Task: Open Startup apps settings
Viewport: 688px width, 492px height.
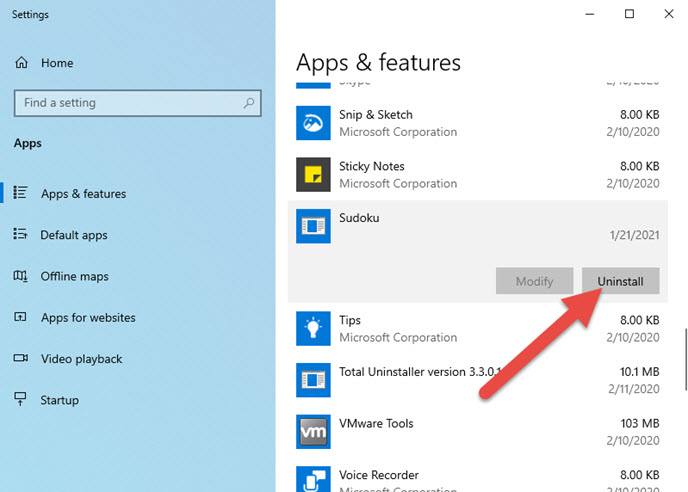Action: coord(60,400)
